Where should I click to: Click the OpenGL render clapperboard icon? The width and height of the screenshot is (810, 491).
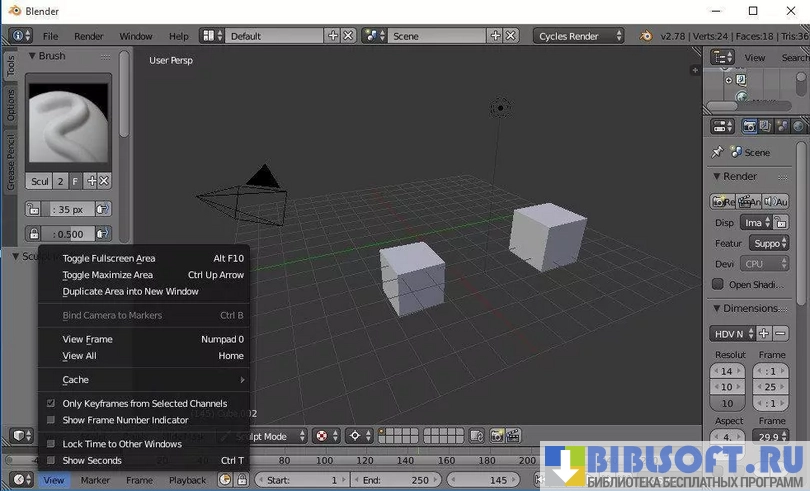point(512,436)
